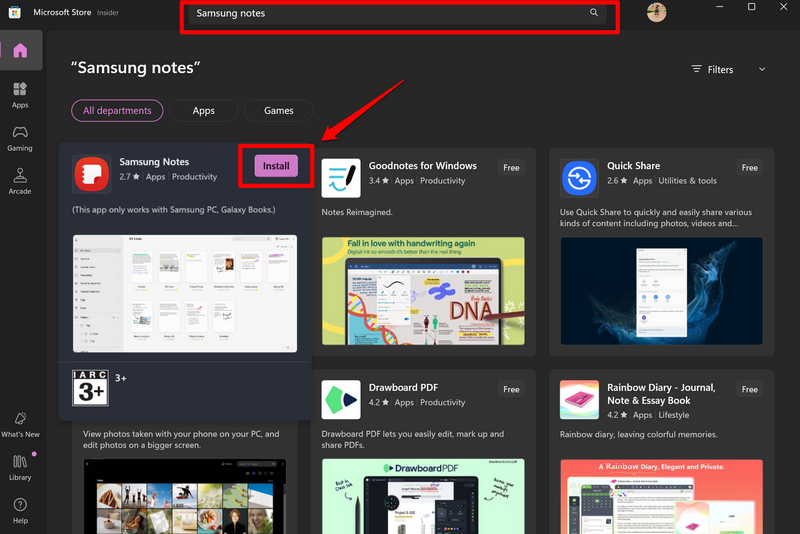800x534 pixels.
Task: Open the Samsung Notes screenshot thumbnail
Action: point(185,293)
